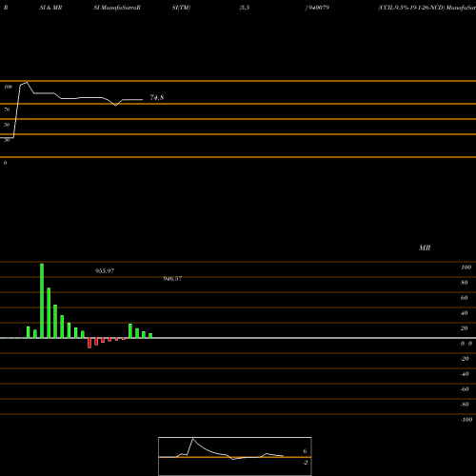
Task: Click the CCIL-9.5%-19-1-26-NCD title text
Action: 411,8
